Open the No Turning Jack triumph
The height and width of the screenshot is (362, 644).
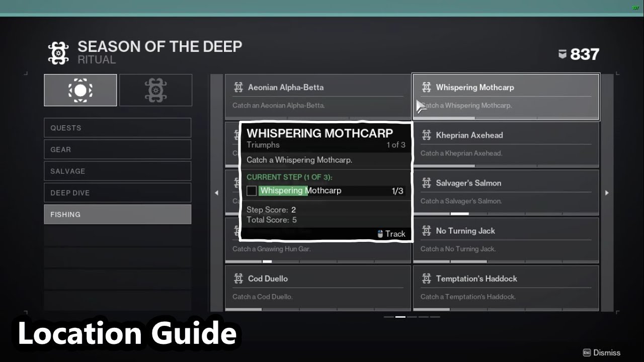506,240
